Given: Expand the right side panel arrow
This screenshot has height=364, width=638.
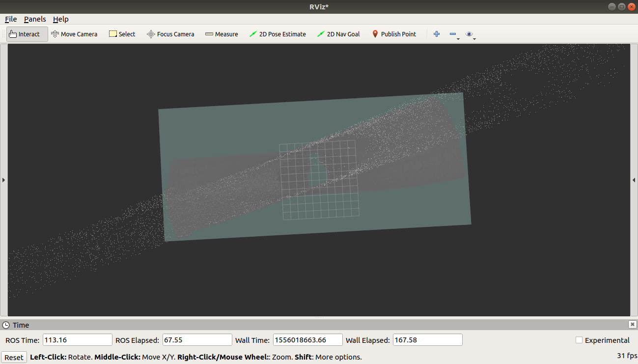Looking at the screenshot, I should coord(634,180).
